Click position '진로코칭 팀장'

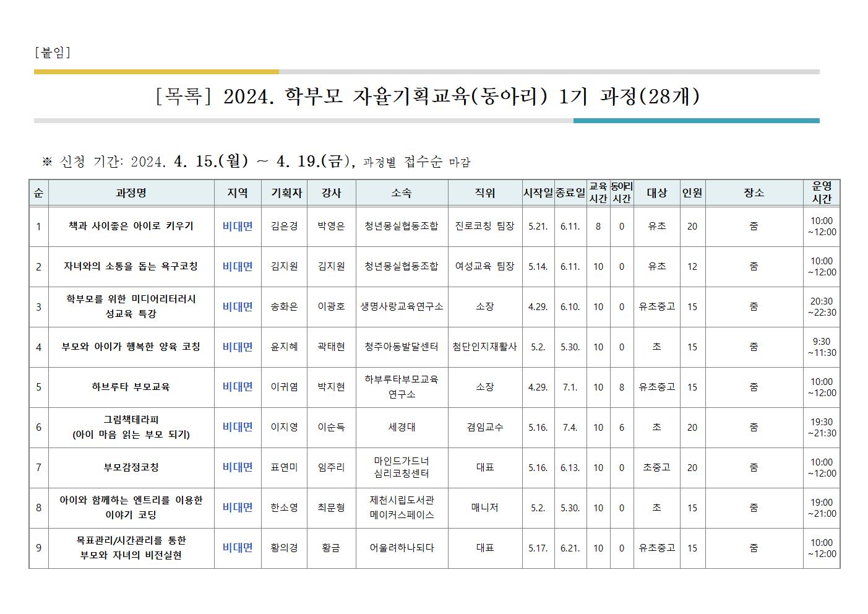[x=485, y=227]
